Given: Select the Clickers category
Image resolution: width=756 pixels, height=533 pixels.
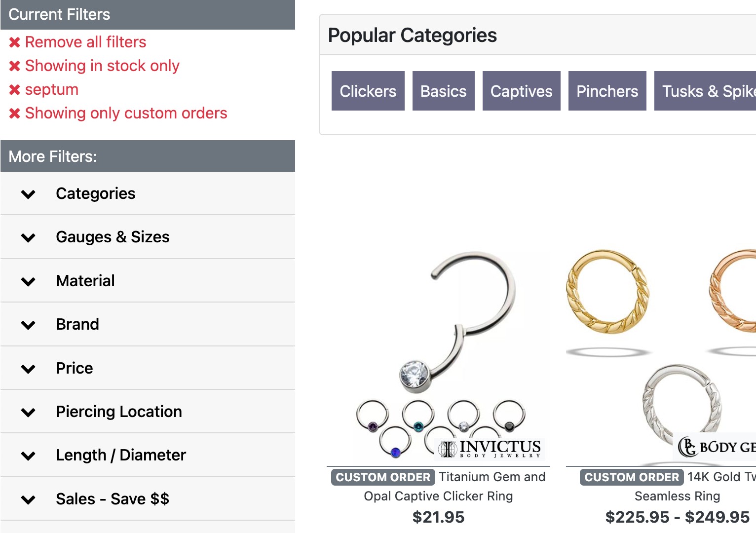Looking at the screenshot, I should click(368, 91).
